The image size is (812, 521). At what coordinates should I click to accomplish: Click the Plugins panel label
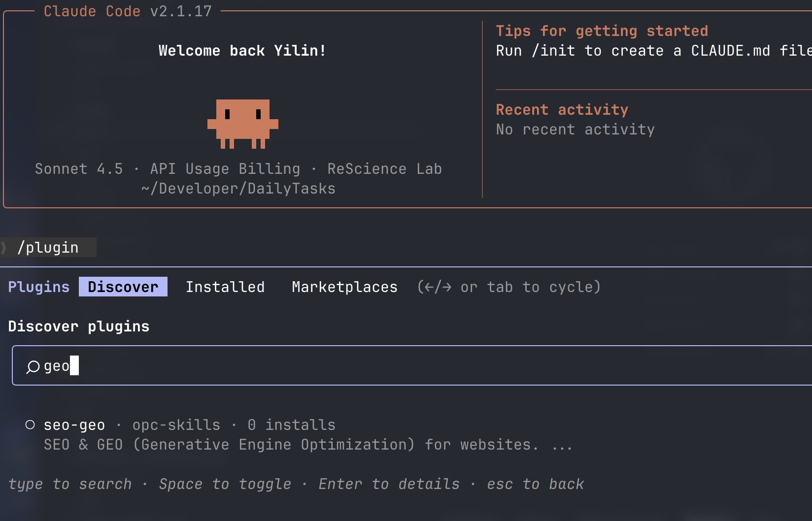coord(38,287)
